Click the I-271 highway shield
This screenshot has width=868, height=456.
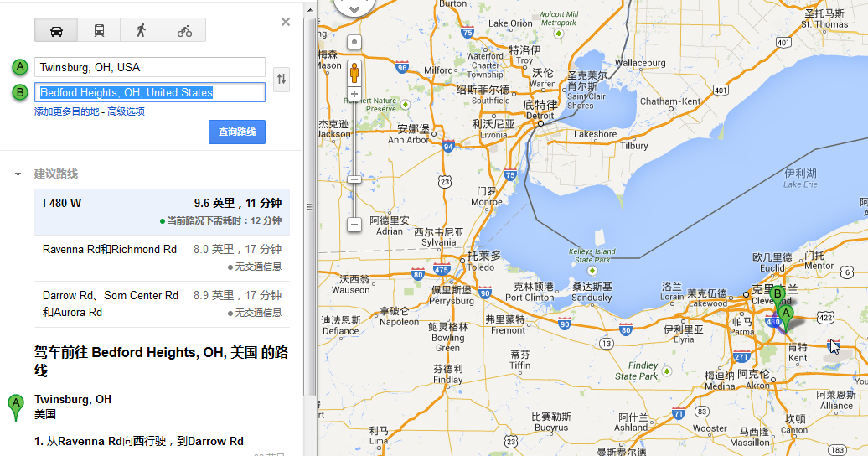click(741, 357)
